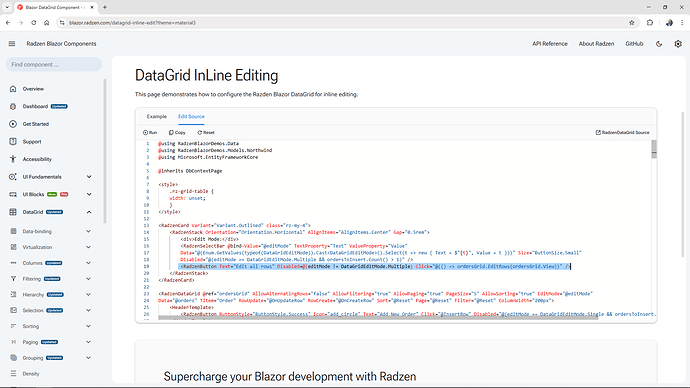Click the Sorting icon
Screen dimensions: 690x388
[x=14, y=326]
